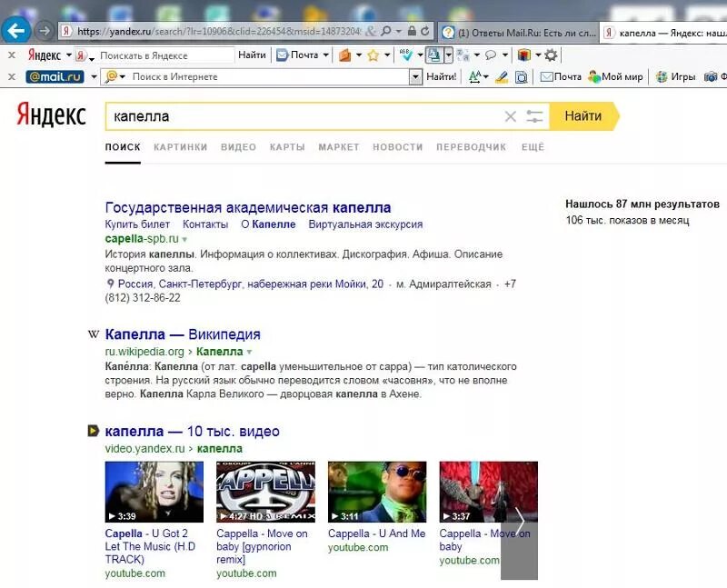Expand the dropdown next to orange folder icon
This screenshot has height=588, width=727.
coord(358,55)
